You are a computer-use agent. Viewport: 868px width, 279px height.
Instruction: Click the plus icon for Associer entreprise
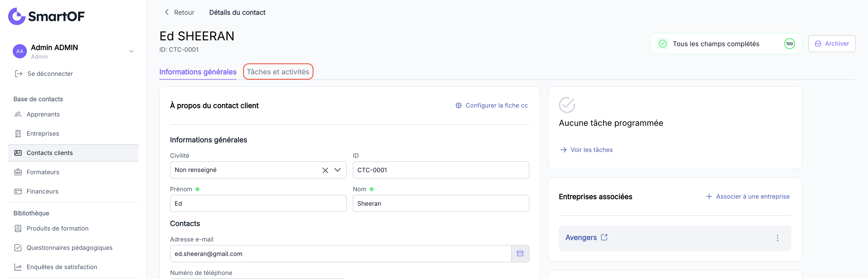709,197
